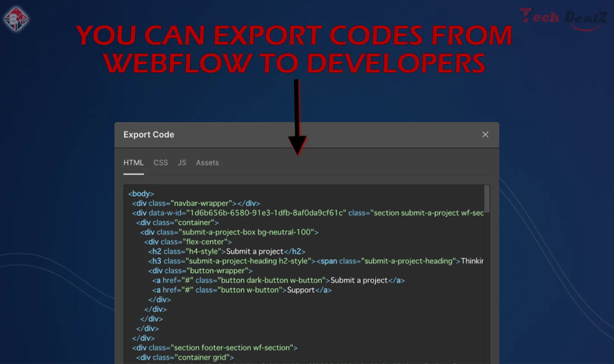Click the code panel vertical scrollbar
The width and height of the screenshot is (614, 364).
[487, 199]
